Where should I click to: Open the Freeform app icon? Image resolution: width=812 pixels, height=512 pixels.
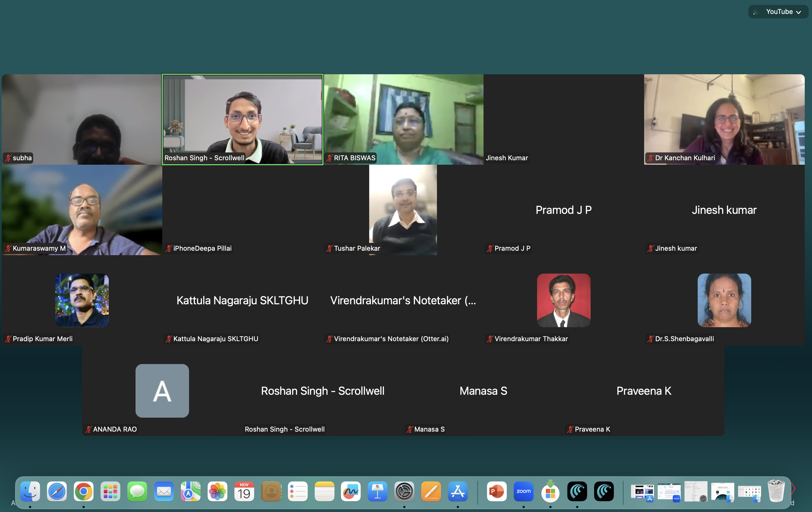point(351,491)
